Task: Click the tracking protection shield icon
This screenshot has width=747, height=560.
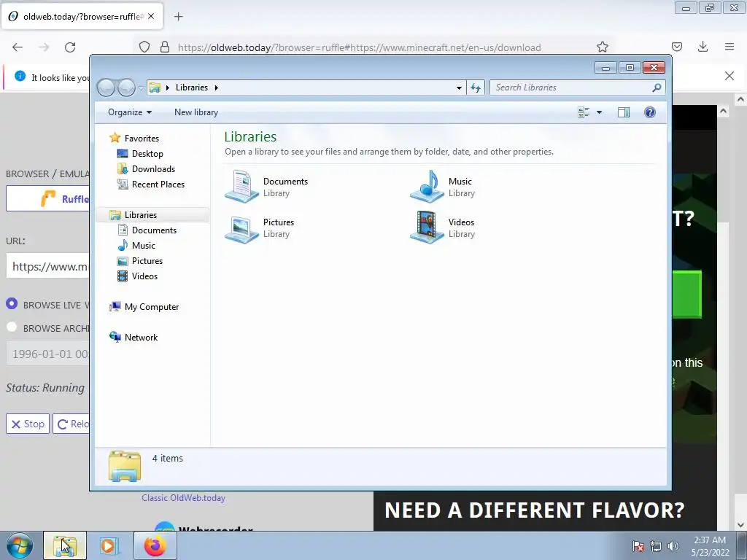Action: 144,47
